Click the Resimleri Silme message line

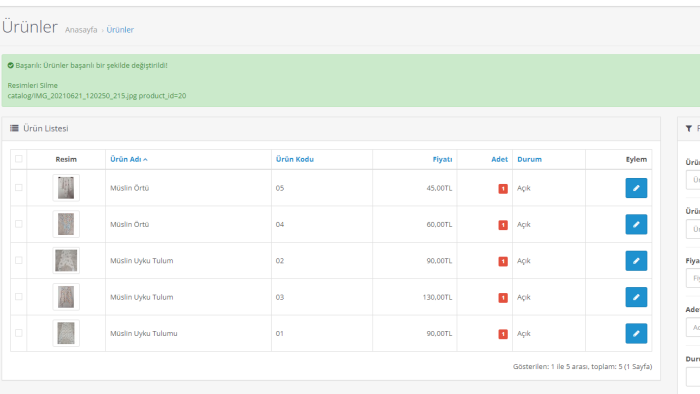[33, 86]
